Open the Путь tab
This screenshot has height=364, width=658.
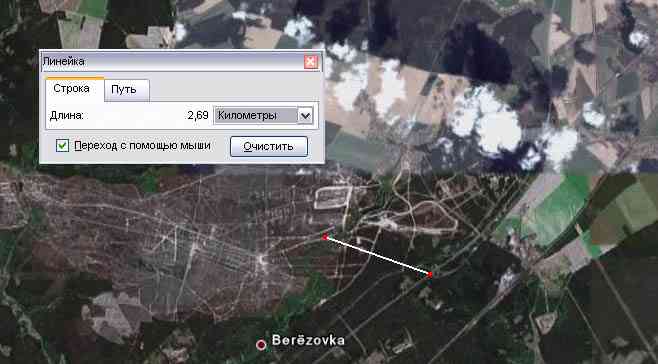[x=124, y=89]
